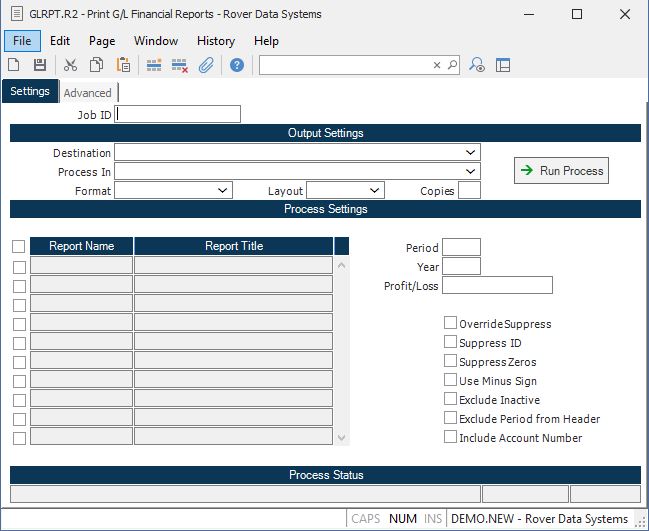The width and height of the screenshot is (649, 531).
Task: Click the Paste clipboard icon
Action: point(123,65)
